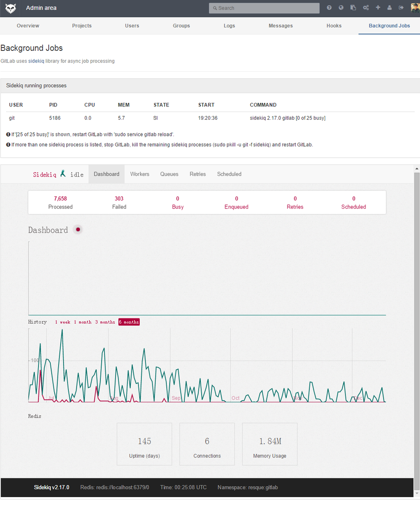Select 1 month history range
Screen dimensions: 420x513
click(x=82, y=322)
